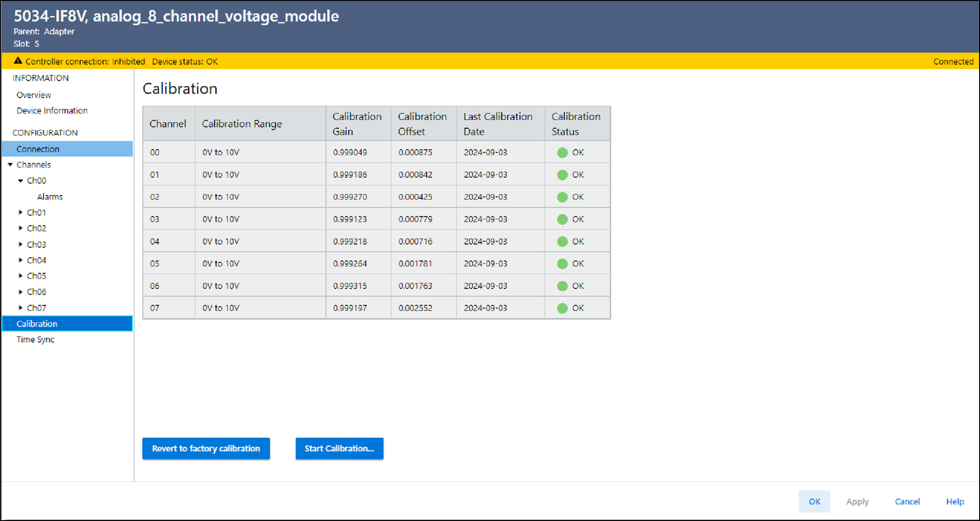The image size is (980, 521).
Task: Select Connection in the Configuration section
Action: (x=38, y=149)
